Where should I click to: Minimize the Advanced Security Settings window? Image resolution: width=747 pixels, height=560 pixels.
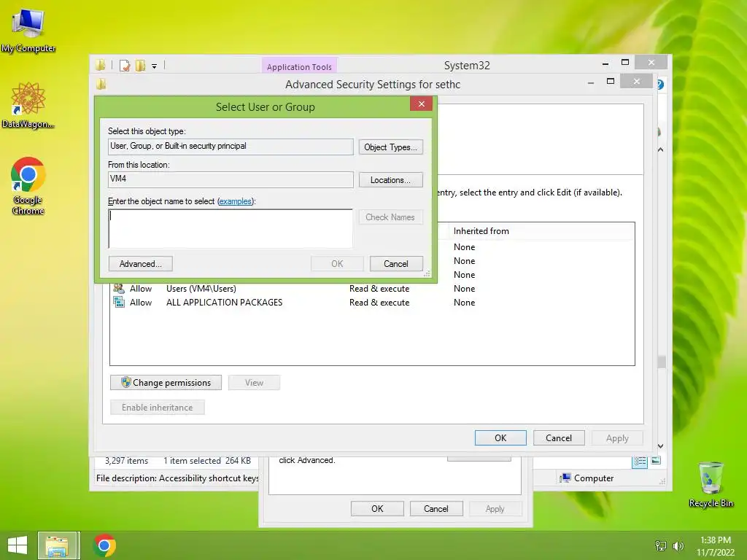591,82
